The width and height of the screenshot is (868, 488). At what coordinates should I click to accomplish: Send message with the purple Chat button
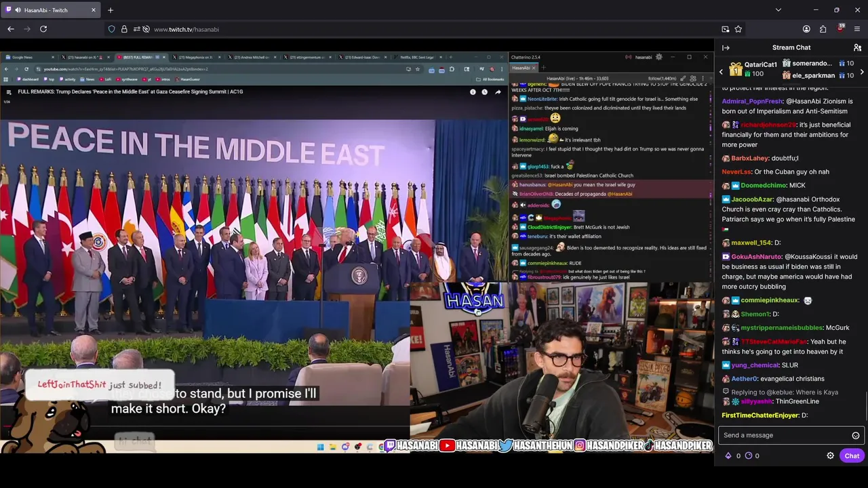[852, 455]
